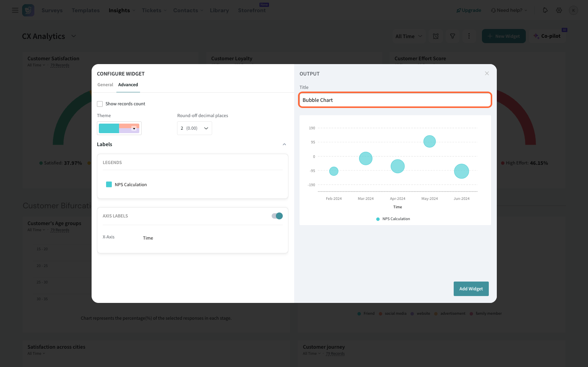Open the settings gear icon
Viewport: 588px width, 367px height.
click(559, 10)
